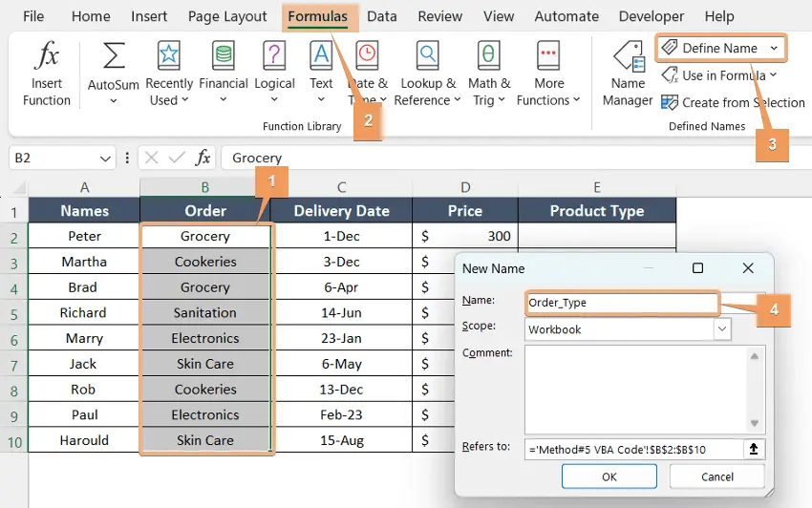
Task: Select column C header
Action: pos(341,187)
